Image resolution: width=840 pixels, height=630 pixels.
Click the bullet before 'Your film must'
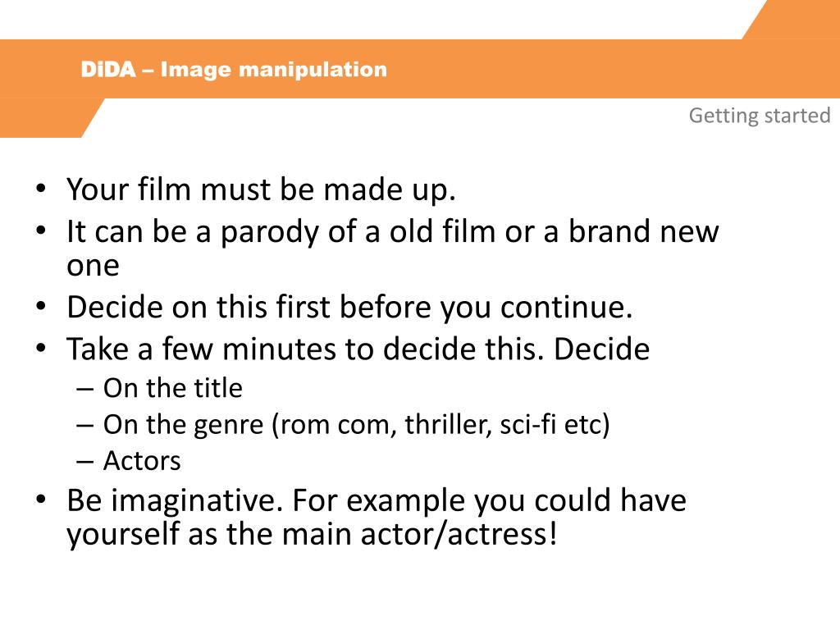pyautogui.click(x=41, y=189)
